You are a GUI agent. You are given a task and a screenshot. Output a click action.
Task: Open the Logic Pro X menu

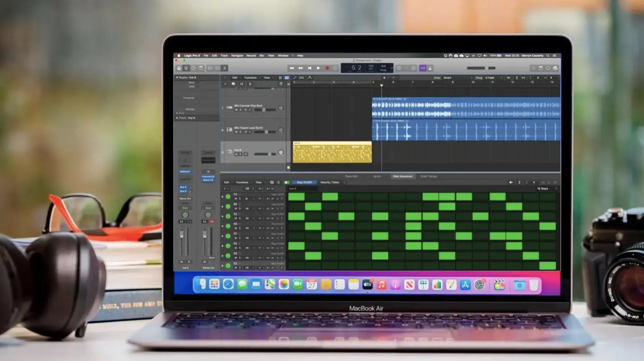(192, 55)
